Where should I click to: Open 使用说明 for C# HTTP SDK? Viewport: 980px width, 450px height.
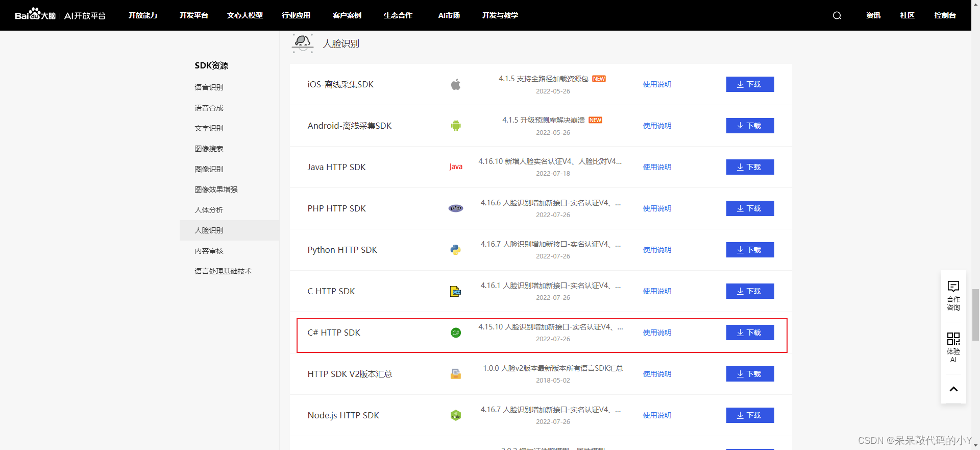coord(657,333)
